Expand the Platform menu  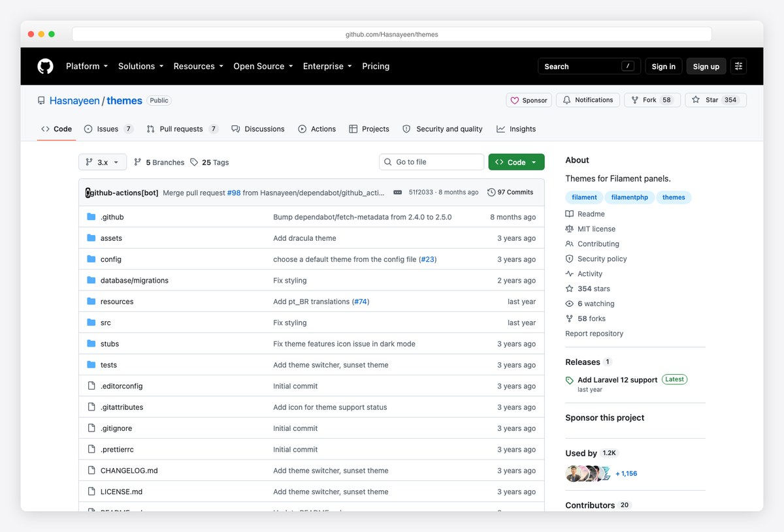(x=87, y=66)
